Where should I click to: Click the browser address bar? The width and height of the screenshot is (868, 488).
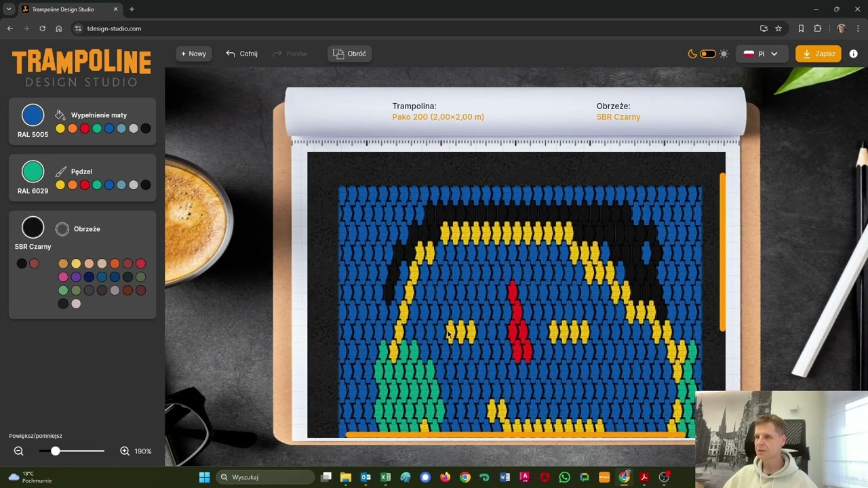[x=414, y=28]
